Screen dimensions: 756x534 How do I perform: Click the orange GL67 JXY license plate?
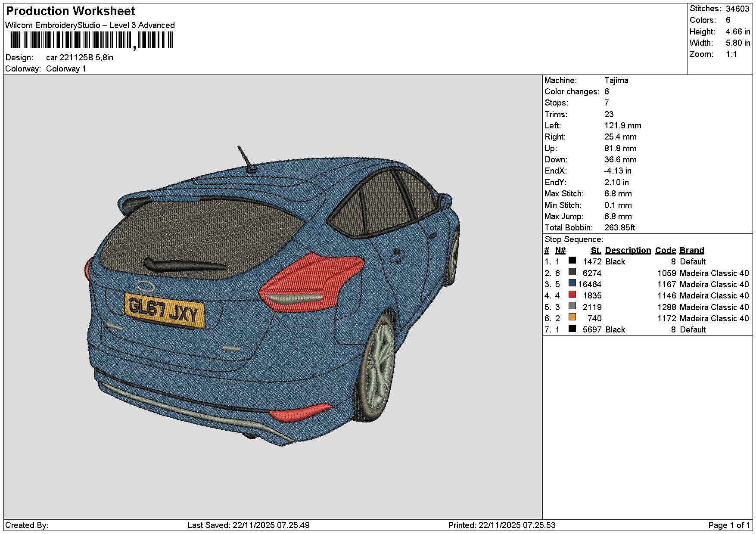point(164,310)
